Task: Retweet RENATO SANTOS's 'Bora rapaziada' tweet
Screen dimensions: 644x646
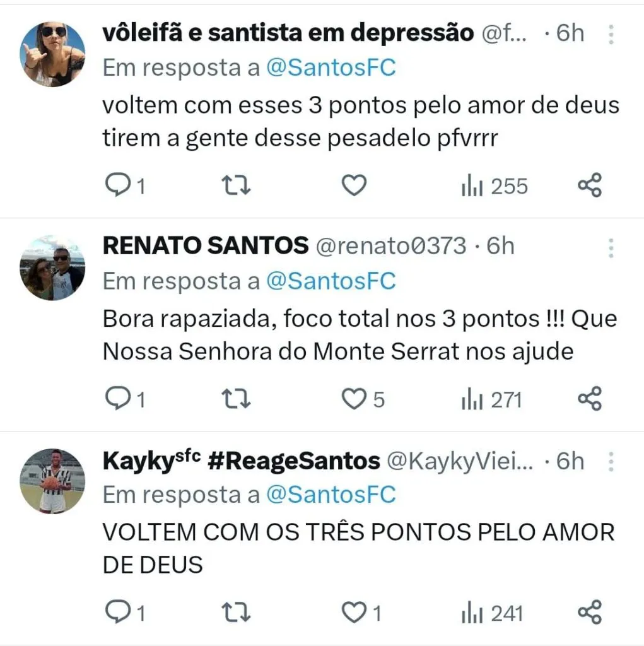Action: click(237, 399)
